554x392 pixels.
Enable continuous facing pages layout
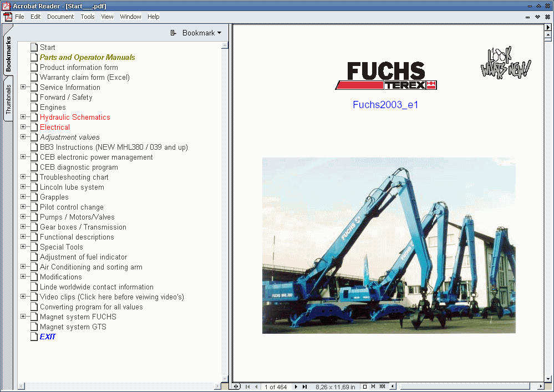[x=381, y=386]
